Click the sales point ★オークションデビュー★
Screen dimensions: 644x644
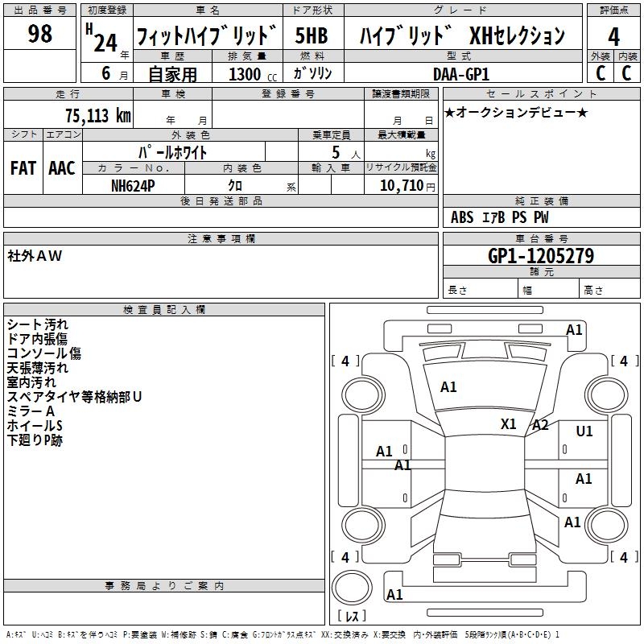(516, 113)
